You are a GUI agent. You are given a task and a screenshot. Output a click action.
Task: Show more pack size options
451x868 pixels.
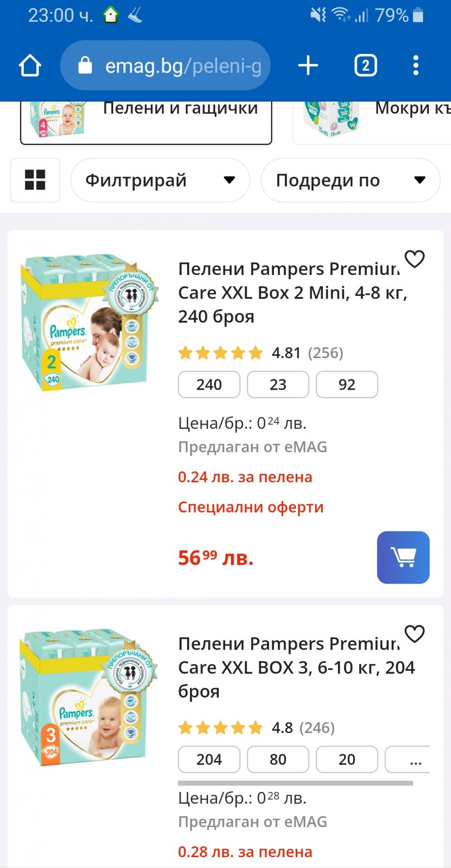[x=409, y=759]
